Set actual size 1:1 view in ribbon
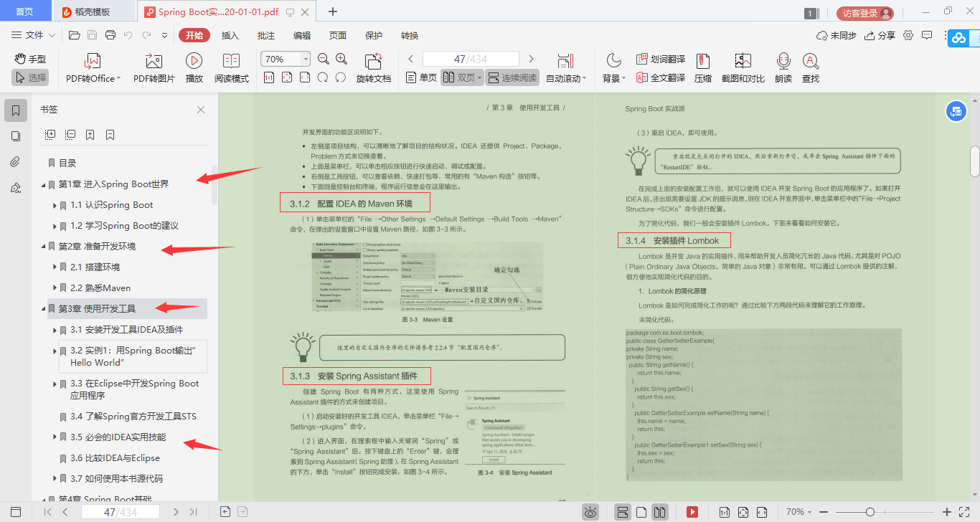Viewport: 980px width, 522px height. pyautogui.click(x=269, y=77)
